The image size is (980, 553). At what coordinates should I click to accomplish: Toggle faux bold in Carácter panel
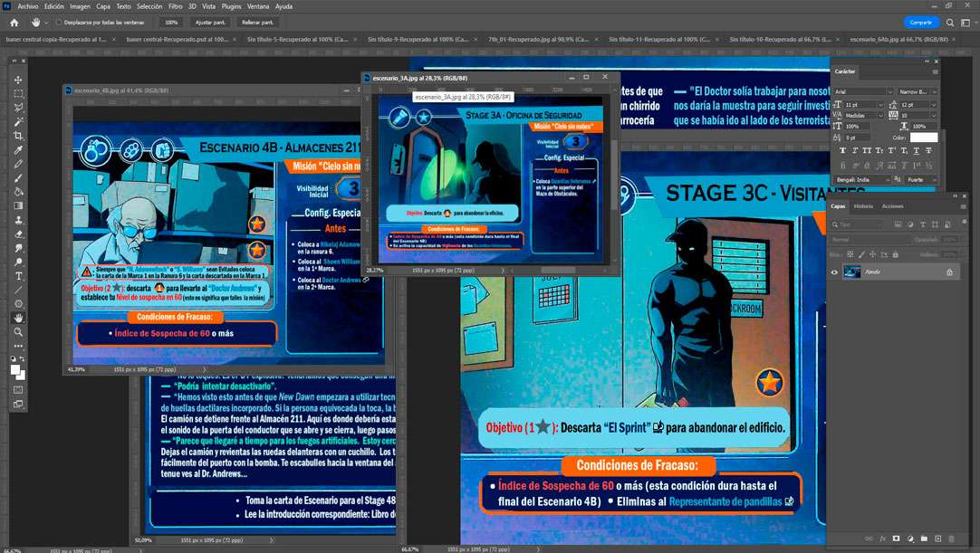tap(842, 150)
